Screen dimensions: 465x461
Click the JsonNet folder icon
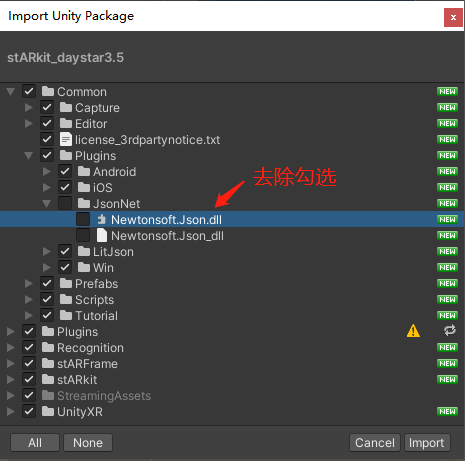click(x=84, y=203)
